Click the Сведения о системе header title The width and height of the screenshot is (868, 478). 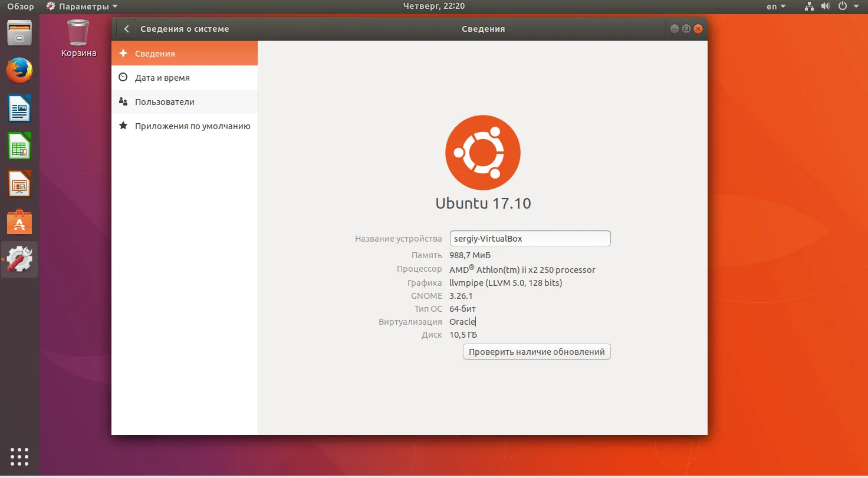pos(185,29)
